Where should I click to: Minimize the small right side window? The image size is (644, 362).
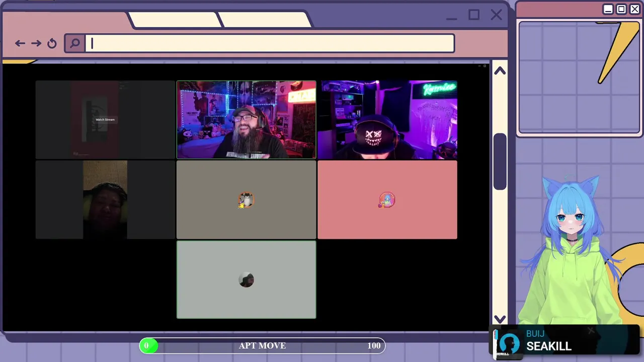click(608, 10)
